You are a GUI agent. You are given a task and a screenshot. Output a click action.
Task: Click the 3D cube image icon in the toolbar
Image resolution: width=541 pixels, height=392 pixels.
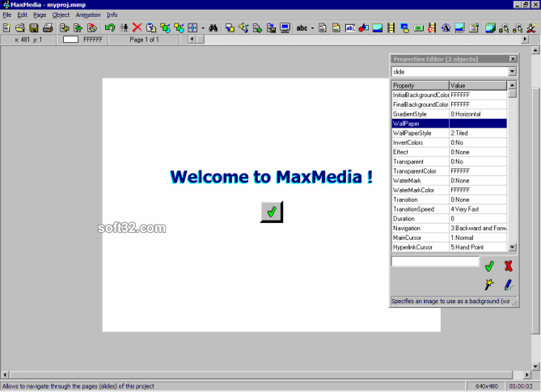[490, 28]
